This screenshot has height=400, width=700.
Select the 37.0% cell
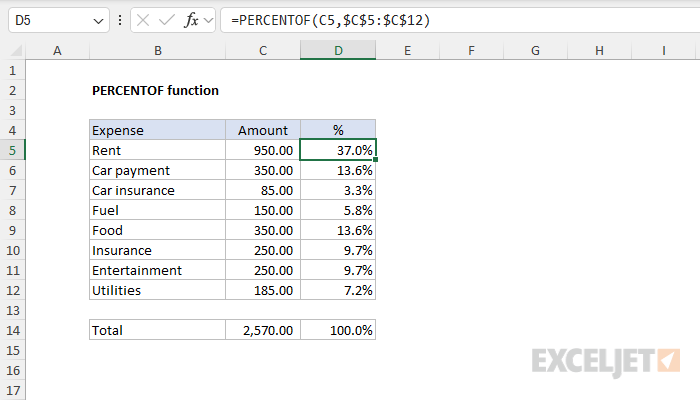pyautogui.click(x=338, y=150)
